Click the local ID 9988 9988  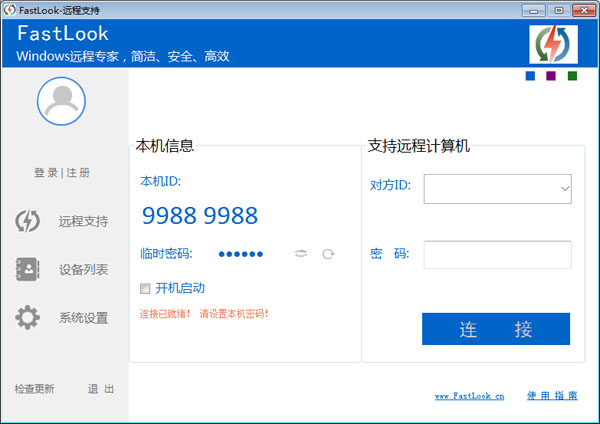coord(200,215)
